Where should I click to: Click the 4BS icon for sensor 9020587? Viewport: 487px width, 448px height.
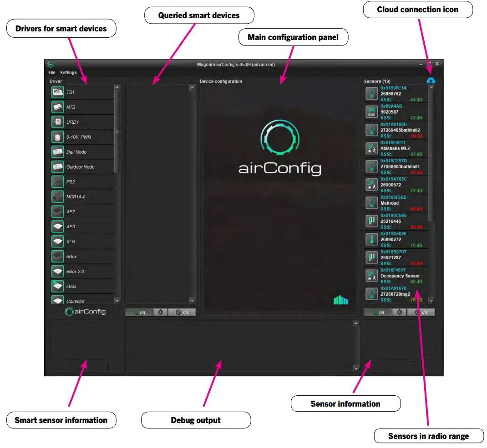[x=371, y=112]
